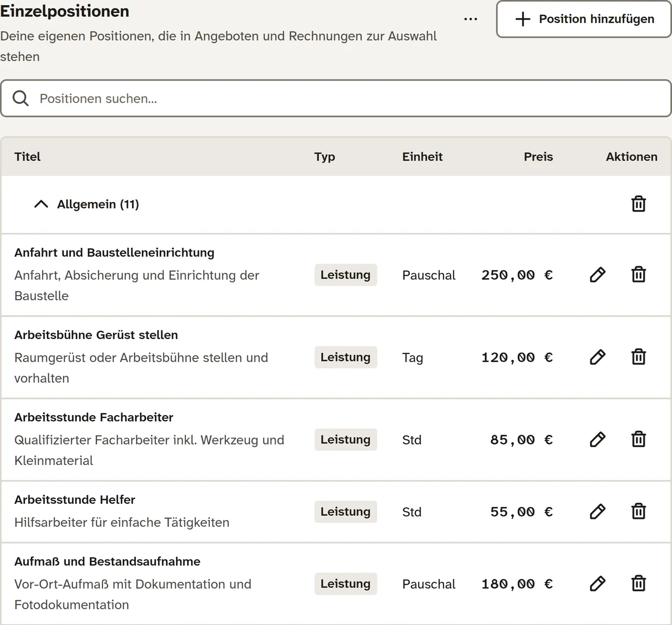The height and width of the screenshot is (625, 672).
Task: Delete the Anfahrt und Baustelleneinrichtung position
Action: pyautogui.click(x=638, y=275)
